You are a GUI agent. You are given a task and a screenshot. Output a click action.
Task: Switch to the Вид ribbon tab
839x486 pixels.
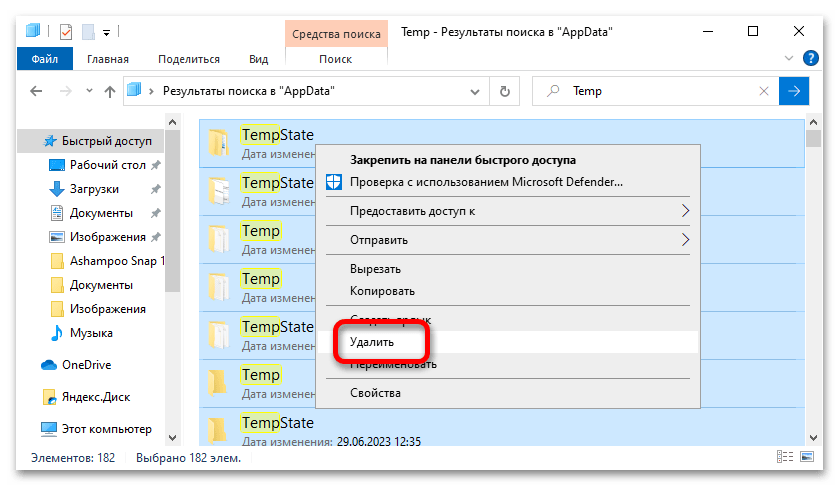[258, 59]
